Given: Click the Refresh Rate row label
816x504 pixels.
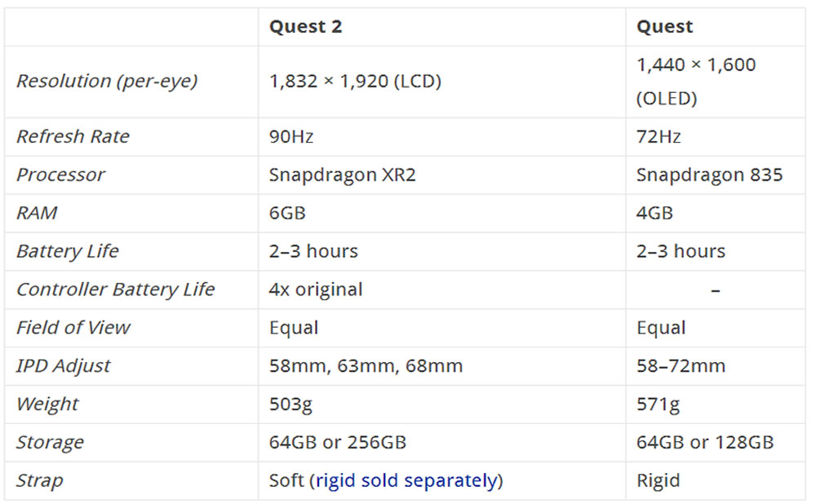Looking at the screenshot, I should 73,136.
